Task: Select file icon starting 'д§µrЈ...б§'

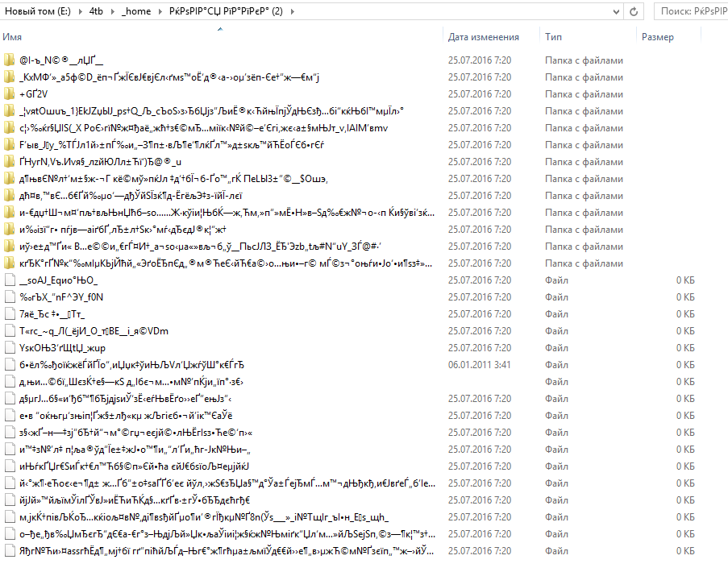Action: click(x=10, y=399)
